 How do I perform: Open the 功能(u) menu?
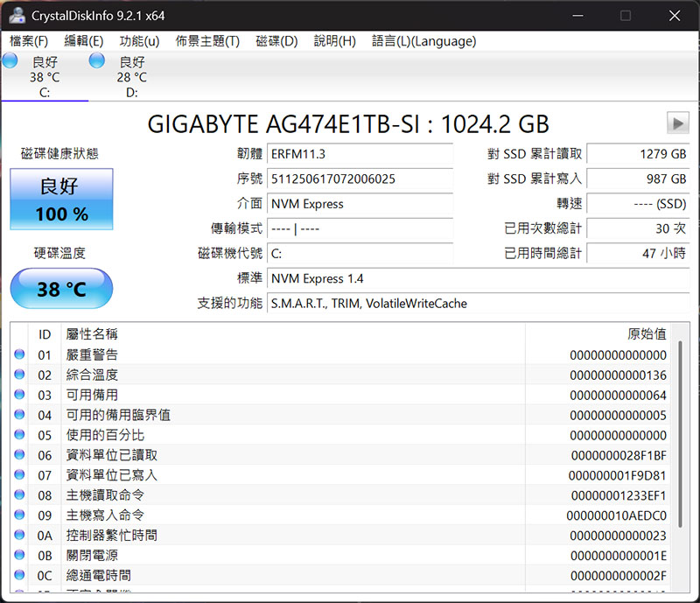(x=139, y=41)
